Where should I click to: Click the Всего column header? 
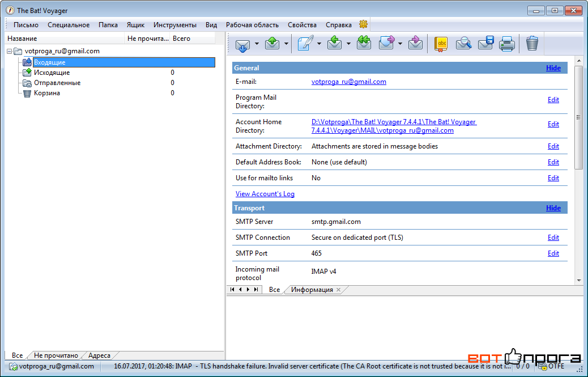(x=193, y=38)
